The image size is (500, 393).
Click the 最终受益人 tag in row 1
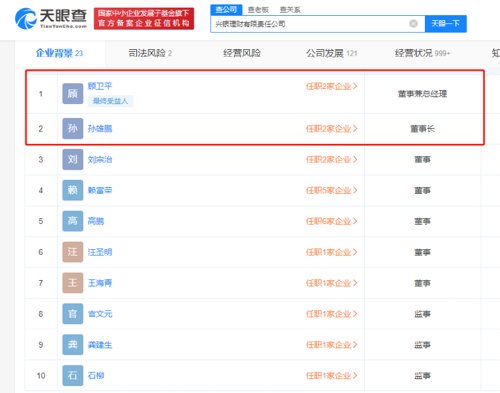pos(111,101)
